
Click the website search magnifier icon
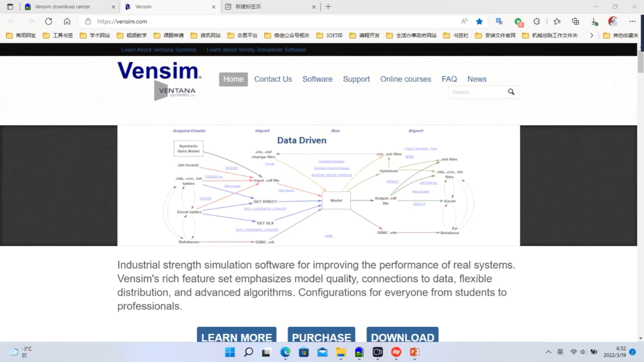(511, 92)
